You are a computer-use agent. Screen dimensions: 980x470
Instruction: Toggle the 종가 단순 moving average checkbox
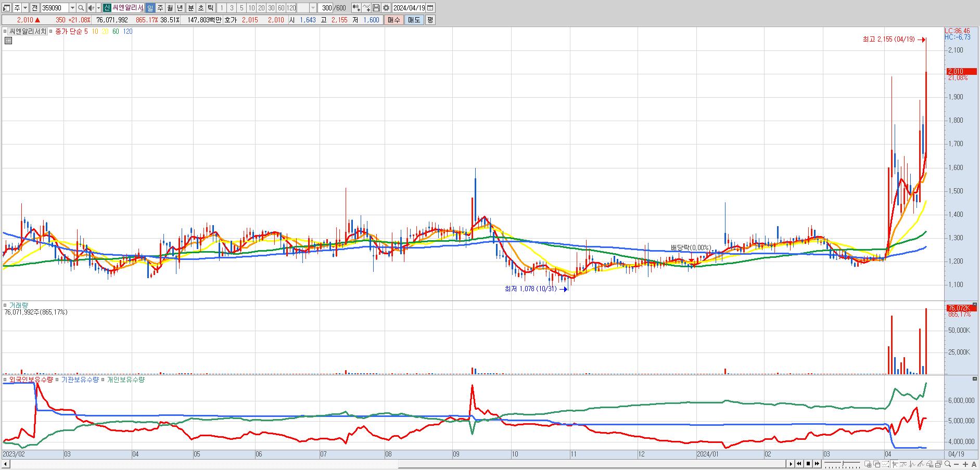[x=51, y=31]
